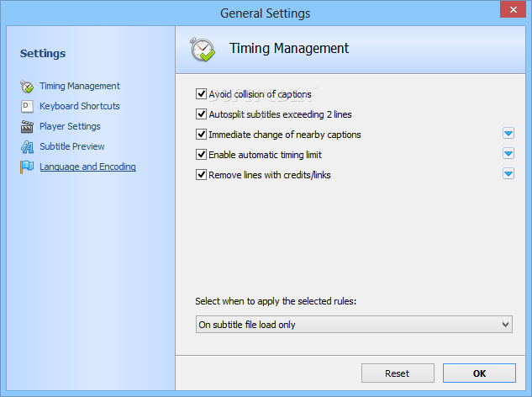This screenshot has height=397, width=532.
Task: Click the Language and Encoding flag icon
Action: [x=27, y=167]
